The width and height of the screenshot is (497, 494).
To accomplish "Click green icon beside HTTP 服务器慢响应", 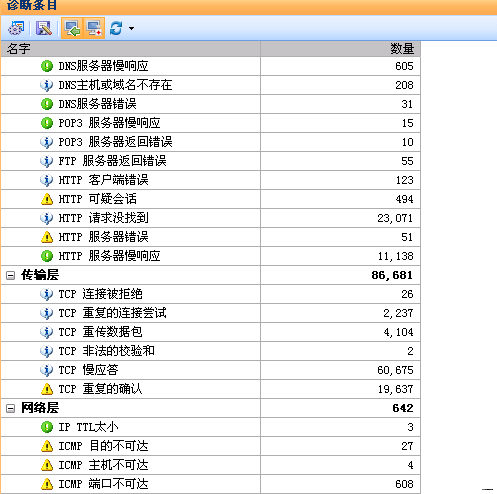I will [x=47, y=256].
